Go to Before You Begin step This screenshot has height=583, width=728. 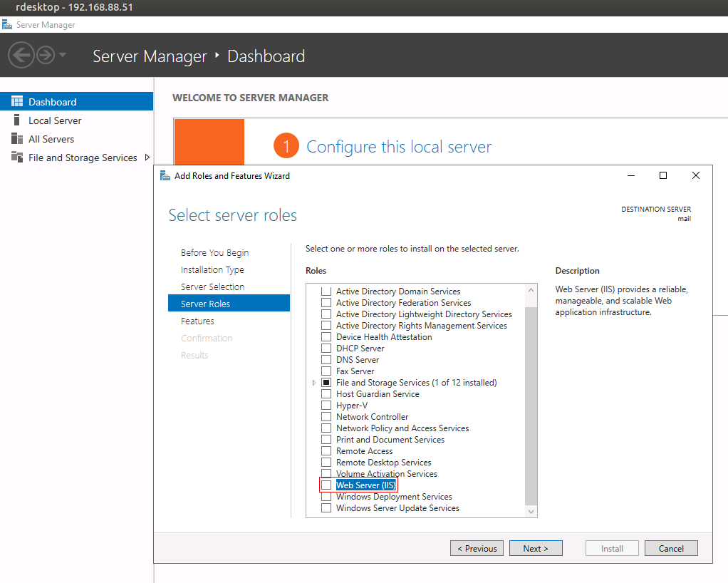(x=214, y=253)
